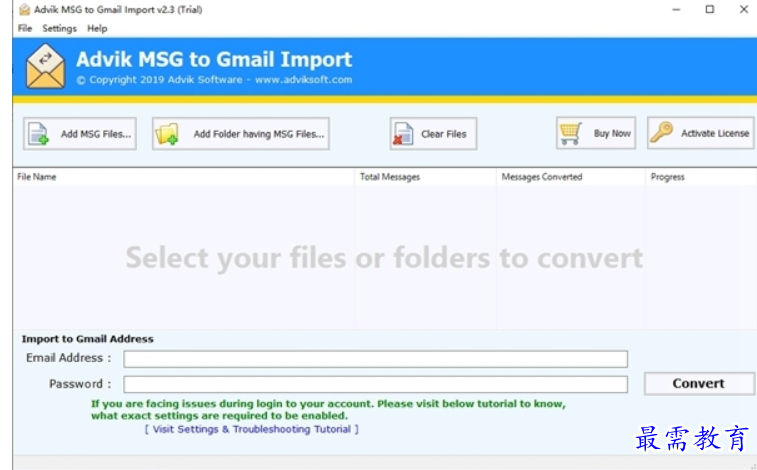Click the Email Address : label
Screen dimensions: 757x470
click(x=69, y=358)
